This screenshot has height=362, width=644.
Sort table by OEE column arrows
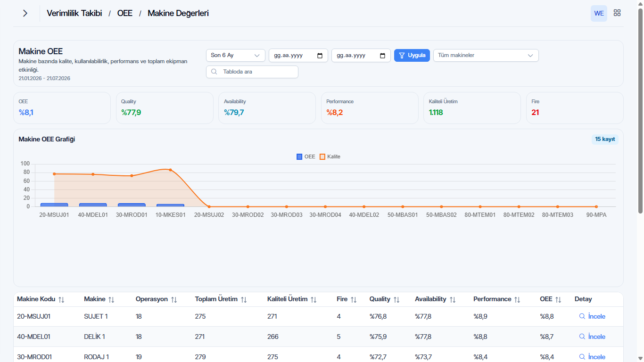pos(558,299)
